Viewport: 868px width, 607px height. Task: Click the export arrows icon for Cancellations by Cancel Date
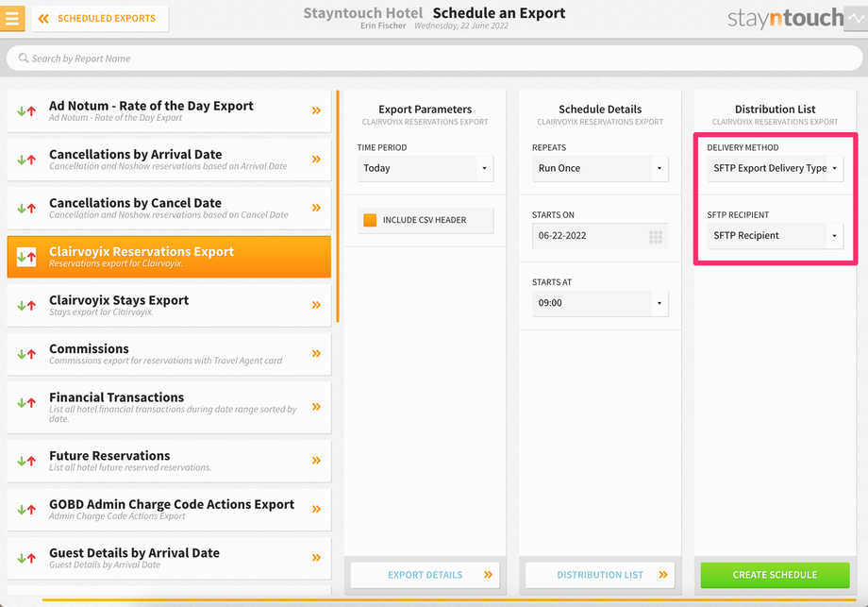click(x=26, y=209)
